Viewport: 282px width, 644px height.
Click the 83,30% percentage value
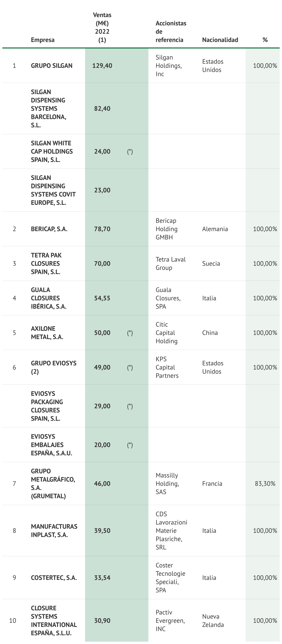(265, 483)
